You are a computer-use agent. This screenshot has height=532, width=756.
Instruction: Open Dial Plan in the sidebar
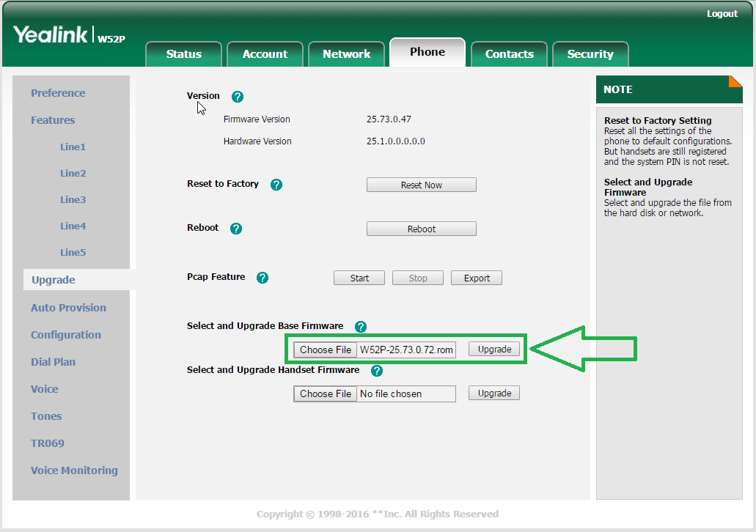tap(53, 362)
